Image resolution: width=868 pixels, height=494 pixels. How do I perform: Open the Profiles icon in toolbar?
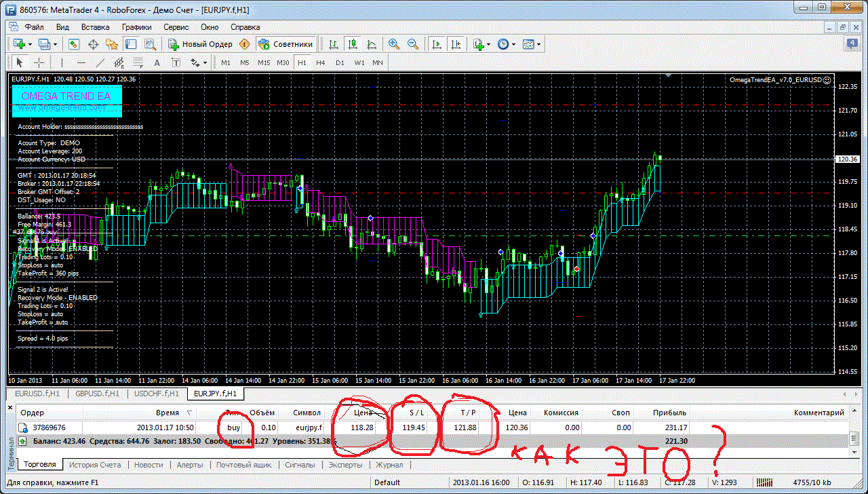tap(45, 44)
